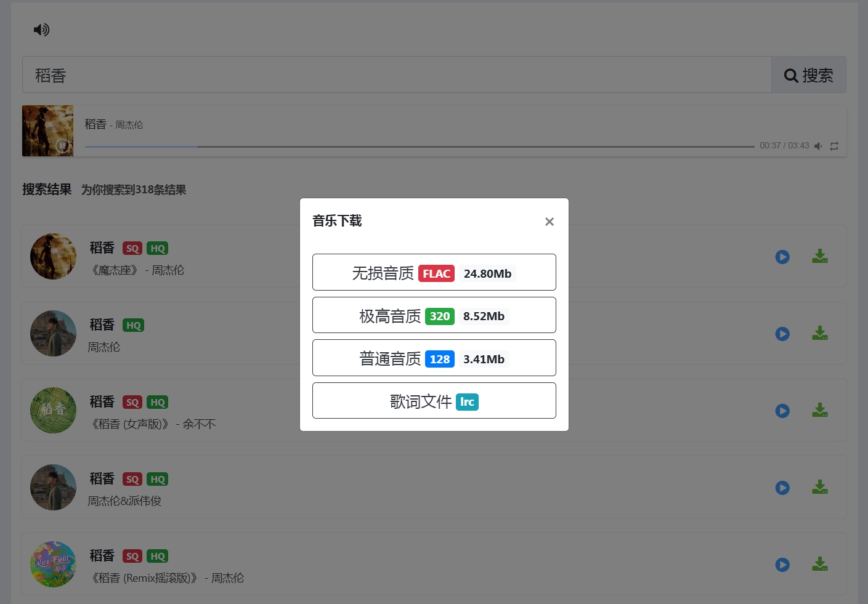The height and width of the screenshot is (604, 868).
Task: Play 稻香 from album 魔杰座
Action: (782, 257)
